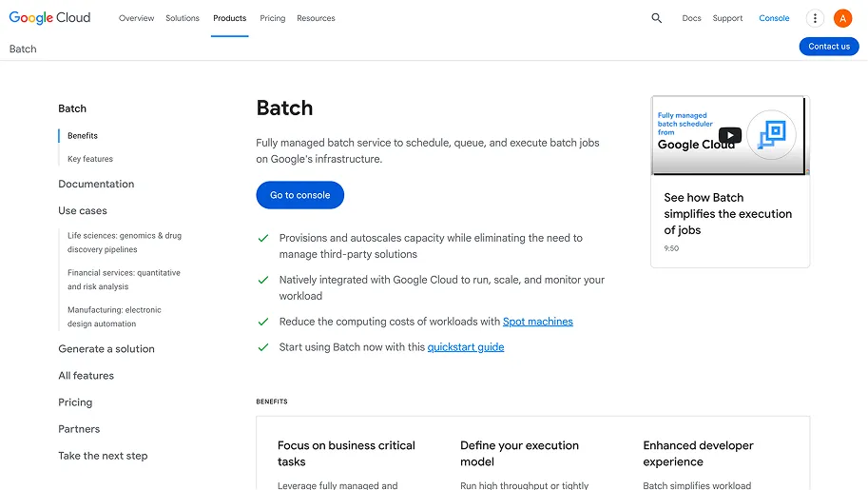The width and height of the screenshot is (868, 490).
Task: Follow the Spot machines link
Action: pyautogui.click(x=537, y=322)
